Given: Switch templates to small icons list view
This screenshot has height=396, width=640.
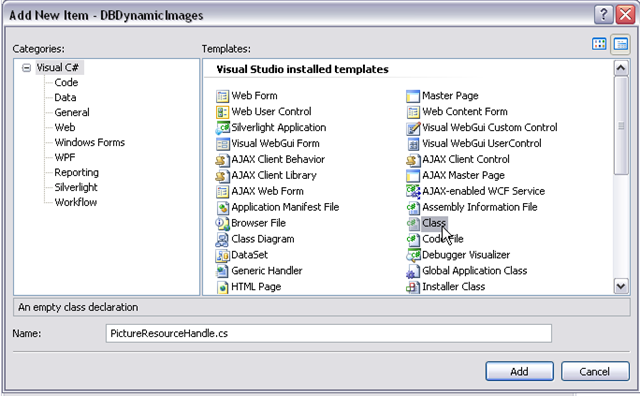Looking at the screenshot, I should click(x=620, y=44).
